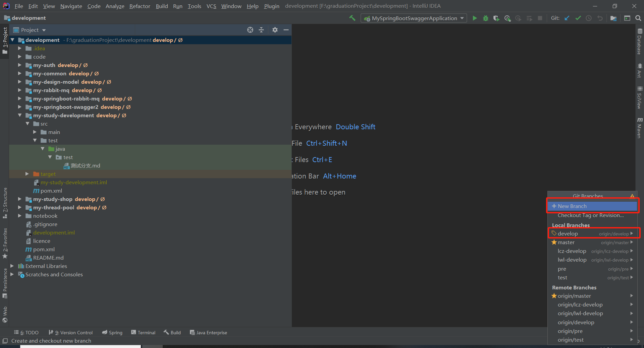The height and width of the screenshot is (348, 644).
Task: Open the Analyze menu
Action: (115, 6)
